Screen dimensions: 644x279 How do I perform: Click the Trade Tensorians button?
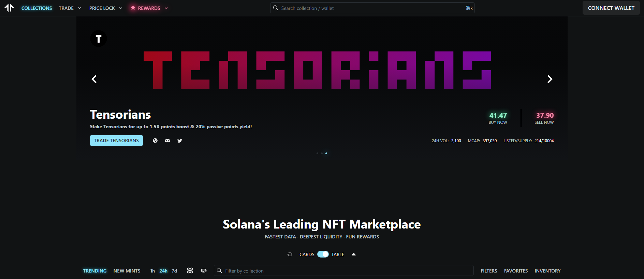click(116, 141)
